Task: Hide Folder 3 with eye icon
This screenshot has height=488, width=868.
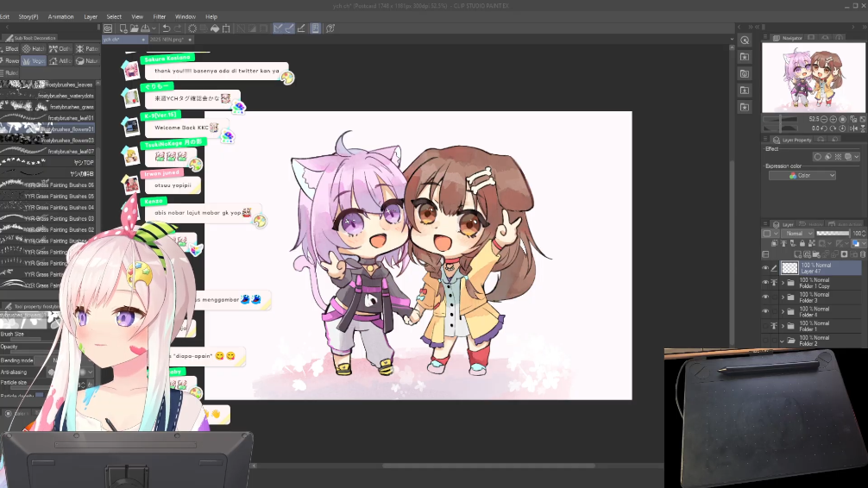Action: pos(765,297)
